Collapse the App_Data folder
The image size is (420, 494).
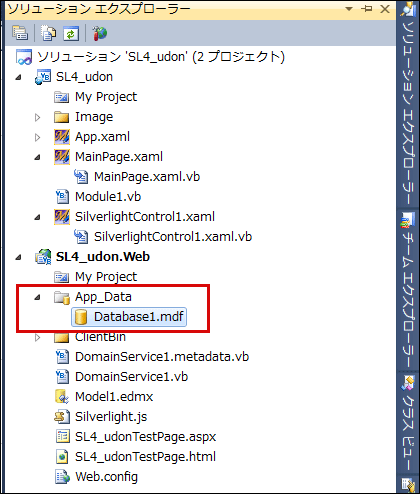tap(38, 297)
